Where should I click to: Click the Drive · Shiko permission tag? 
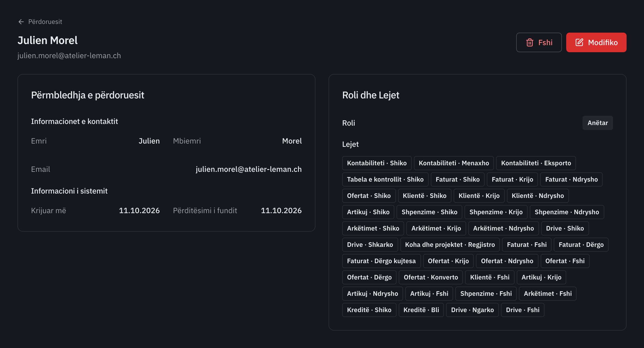pyautogui.click(x=565, y=228)
